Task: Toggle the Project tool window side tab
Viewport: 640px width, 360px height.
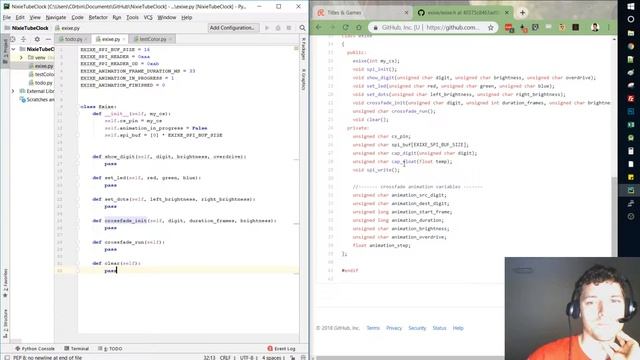Action: [x=5, y=51]
